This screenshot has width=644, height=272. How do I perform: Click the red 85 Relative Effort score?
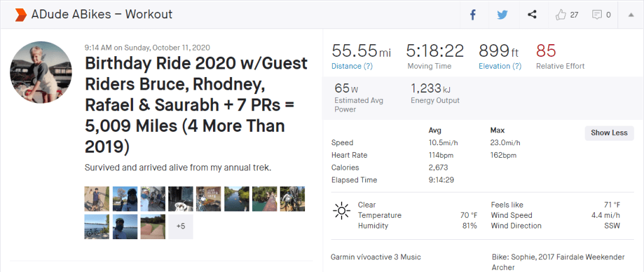click(x=546, y=50)
